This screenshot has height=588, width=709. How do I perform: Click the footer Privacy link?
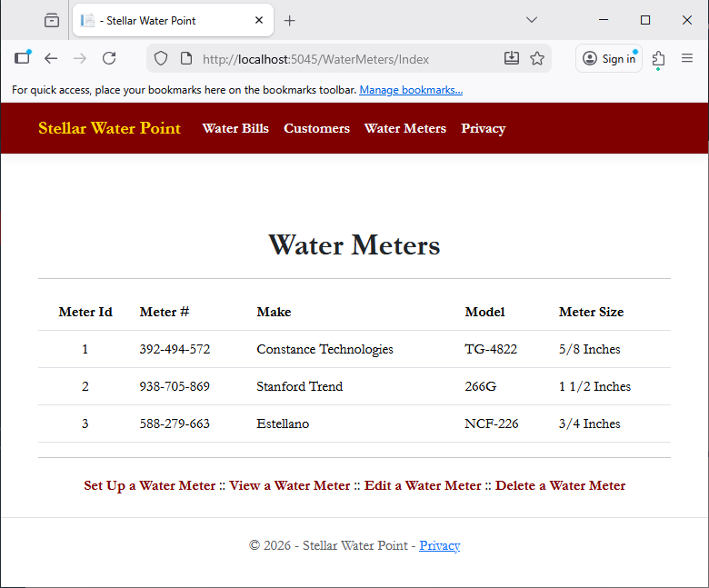[440, 545]
